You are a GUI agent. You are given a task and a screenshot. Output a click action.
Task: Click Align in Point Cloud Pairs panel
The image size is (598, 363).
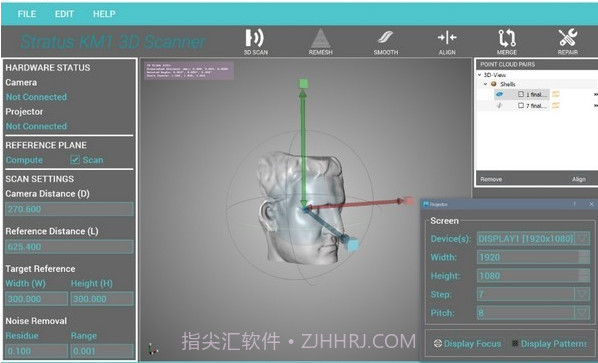pyautogui.click(x=579, y=179)
